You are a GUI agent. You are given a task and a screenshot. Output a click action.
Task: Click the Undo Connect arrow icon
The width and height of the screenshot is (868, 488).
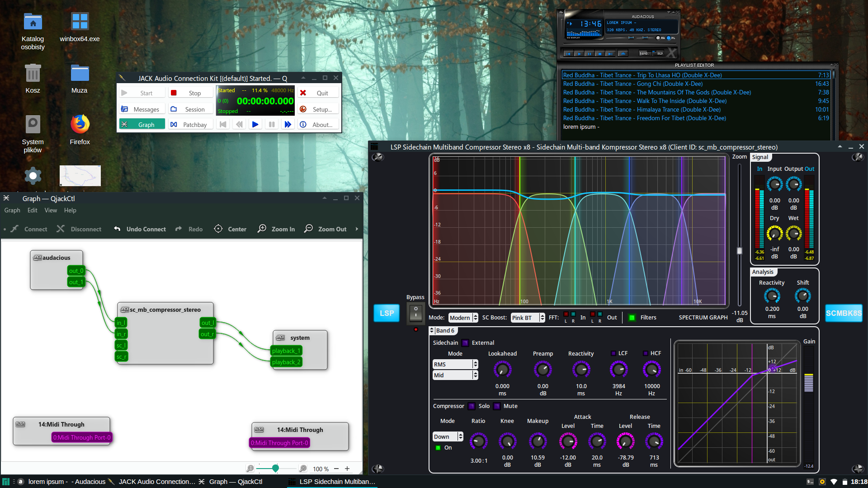[x=117, y=229]
